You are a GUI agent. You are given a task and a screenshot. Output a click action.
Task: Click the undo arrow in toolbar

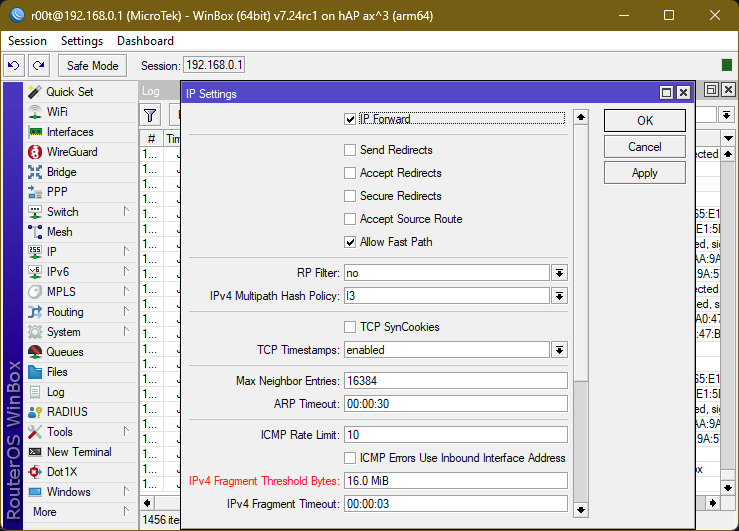14,65
